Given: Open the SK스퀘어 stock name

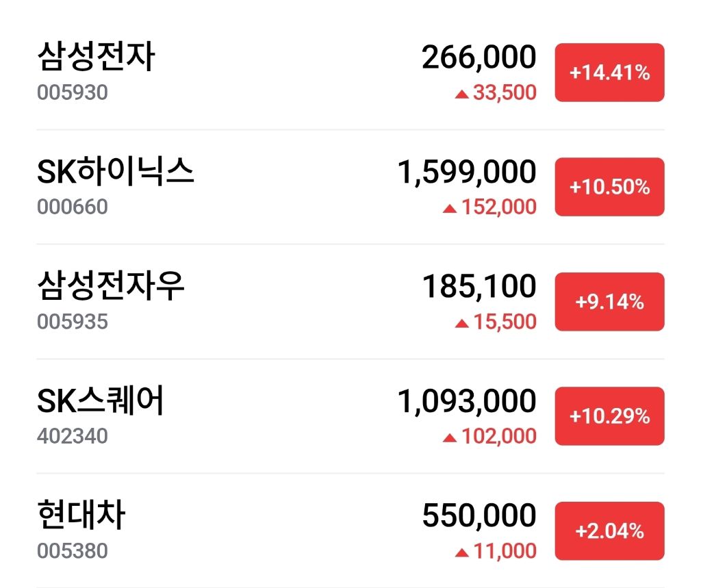Looking at the screenshot, I should pyautogui.click(x=100, y=400).
